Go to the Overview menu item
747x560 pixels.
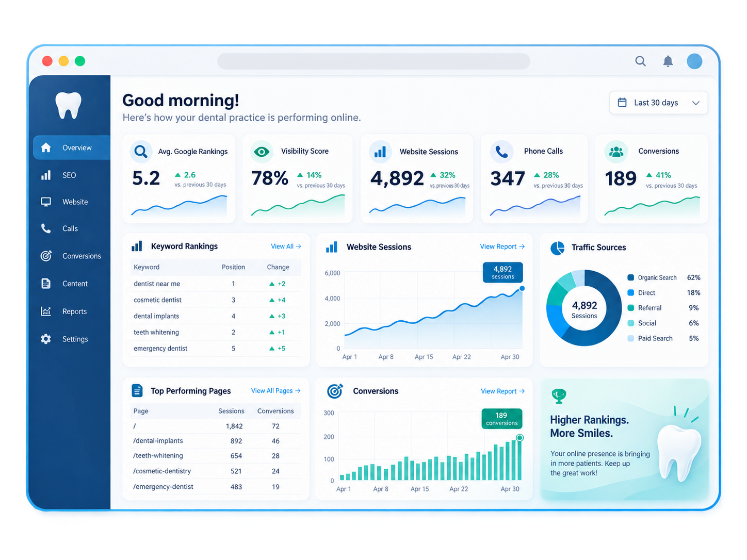72,147
